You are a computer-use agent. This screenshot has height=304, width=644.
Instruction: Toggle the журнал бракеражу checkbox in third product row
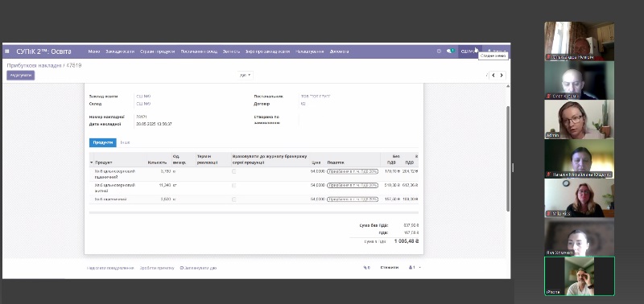(234, 199)
